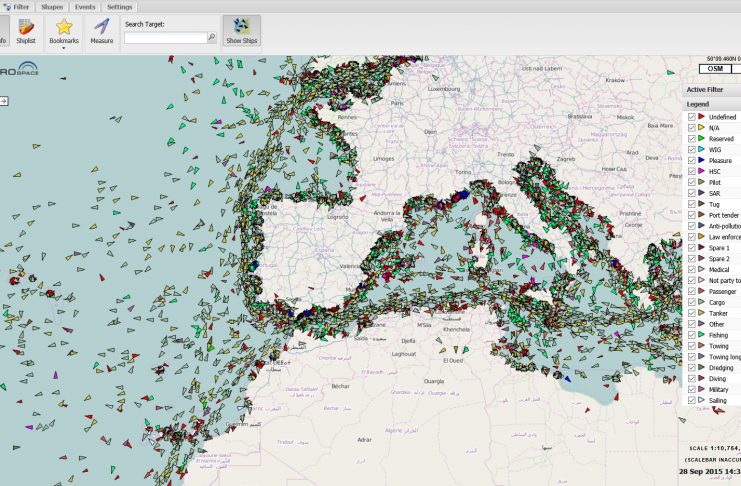The height and width of the screenshot is (486, 741).
Task: Switch to the Shapes tab
Action: pos(52,6)
